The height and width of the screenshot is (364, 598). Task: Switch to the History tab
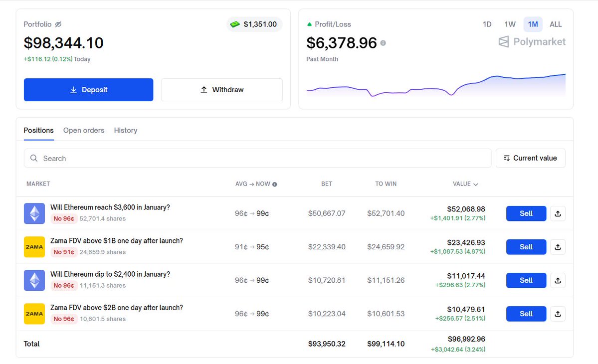tap(126, 130)
